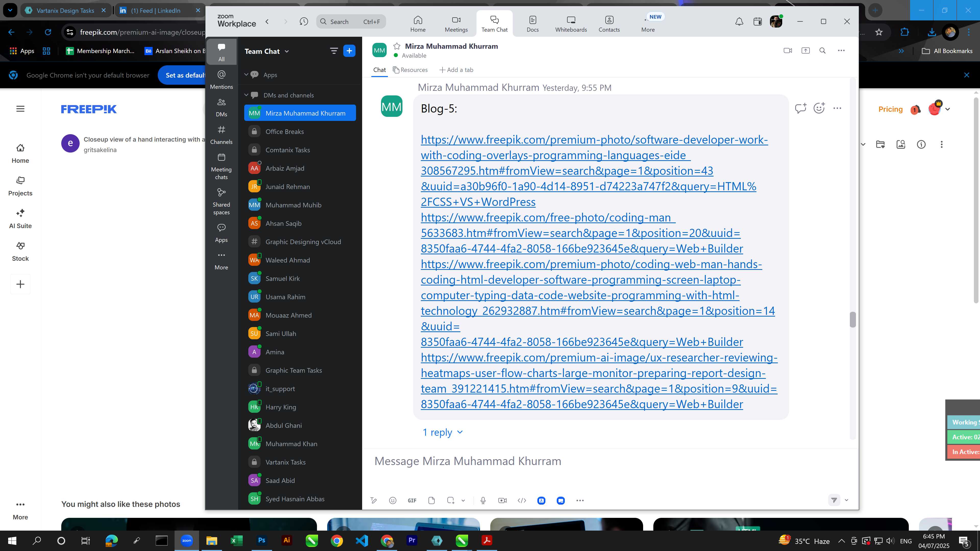Open the Team Chat filter icon
Image resolution: width=980 pixels, height=551 pixels.
click(334, 51)
